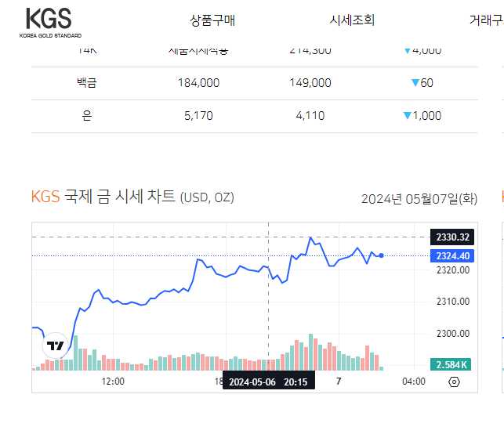Click the 2320.00 price scale label
This screenshot has height=445, width=504.
coord(453,270)
